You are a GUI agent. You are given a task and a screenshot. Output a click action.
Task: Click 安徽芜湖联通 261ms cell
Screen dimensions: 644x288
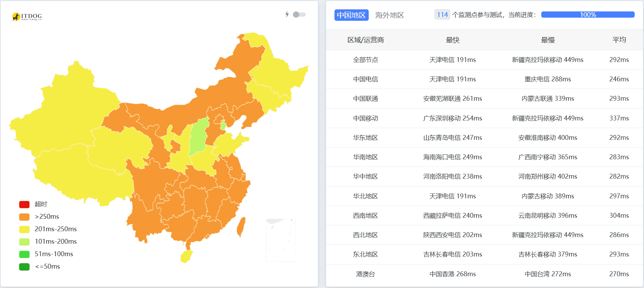coord(452,98)
